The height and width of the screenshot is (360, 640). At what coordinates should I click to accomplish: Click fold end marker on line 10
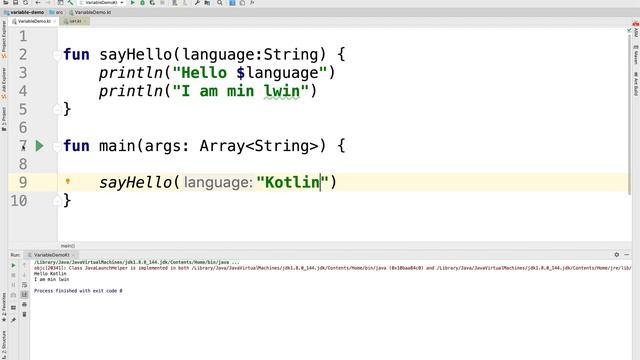coord(57,200)
